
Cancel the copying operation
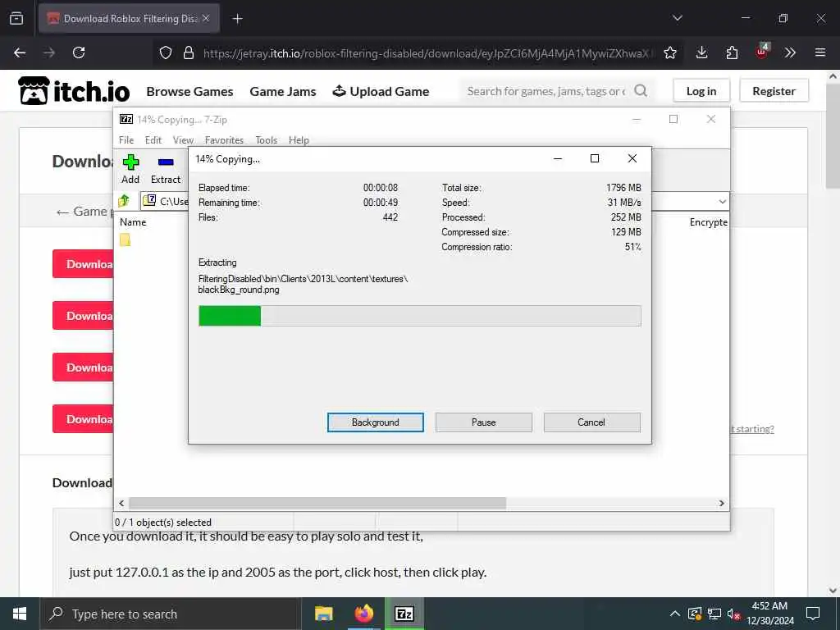(x=591, y=422)
